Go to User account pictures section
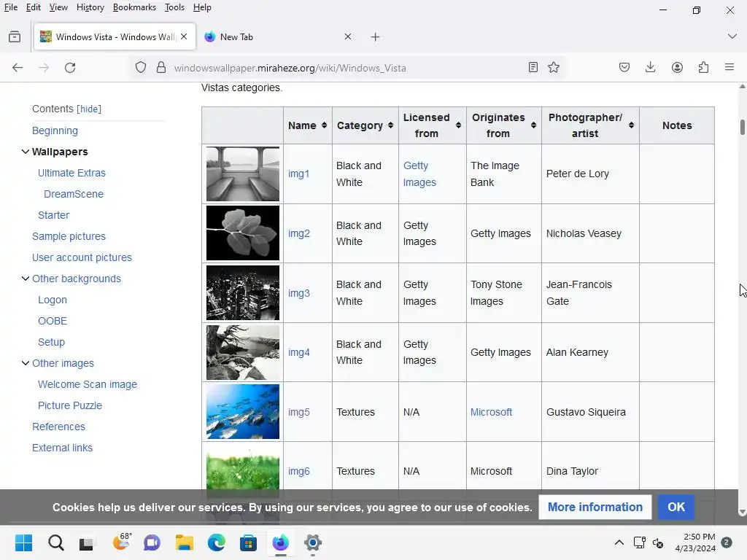 pyautogui.click(x=82, y=257)
